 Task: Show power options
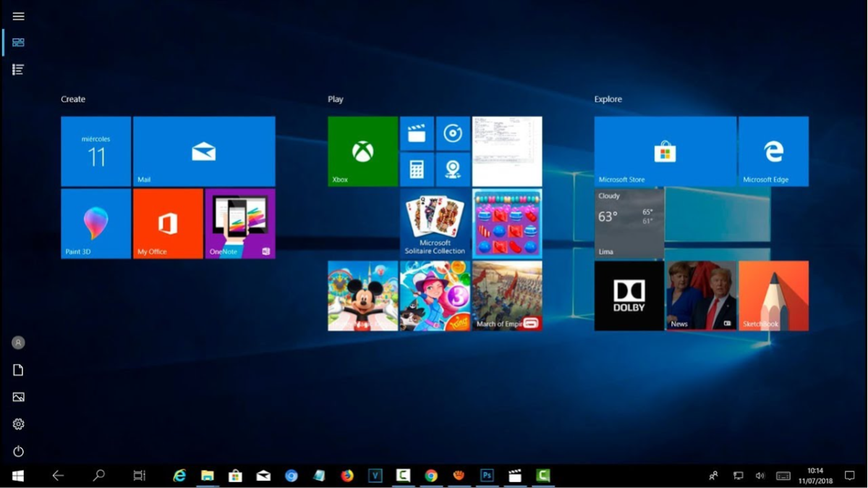click(17, 450)
